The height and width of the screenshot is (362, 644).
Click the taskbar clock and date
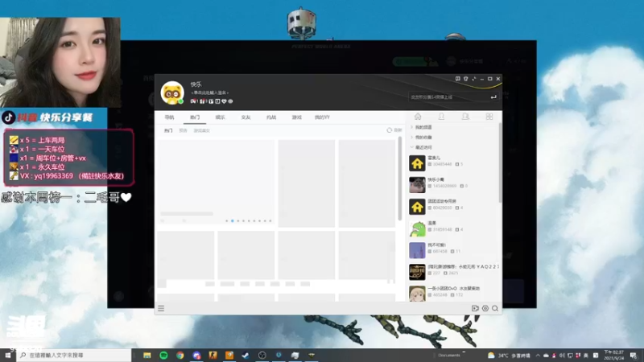coord(614,355)
